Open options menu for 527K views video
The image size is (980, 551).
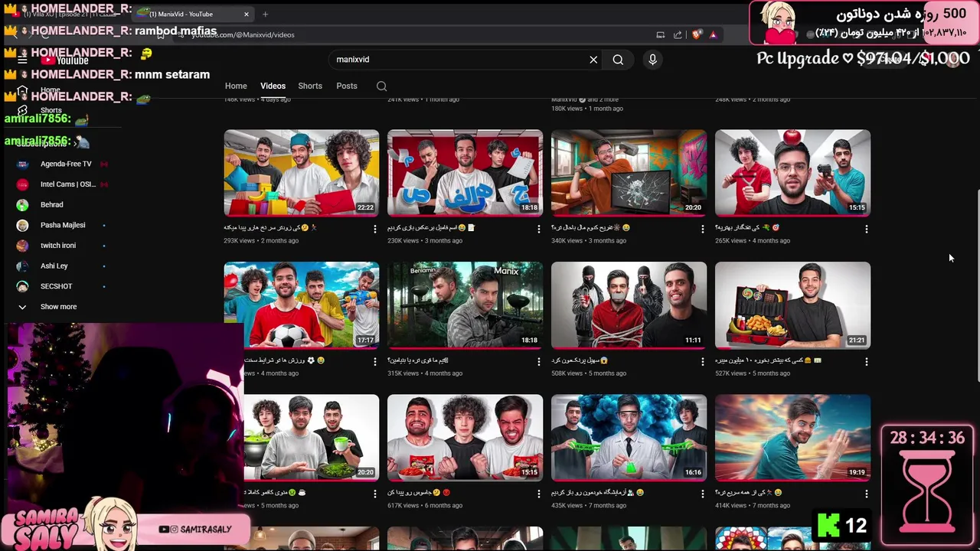[866, 361]
